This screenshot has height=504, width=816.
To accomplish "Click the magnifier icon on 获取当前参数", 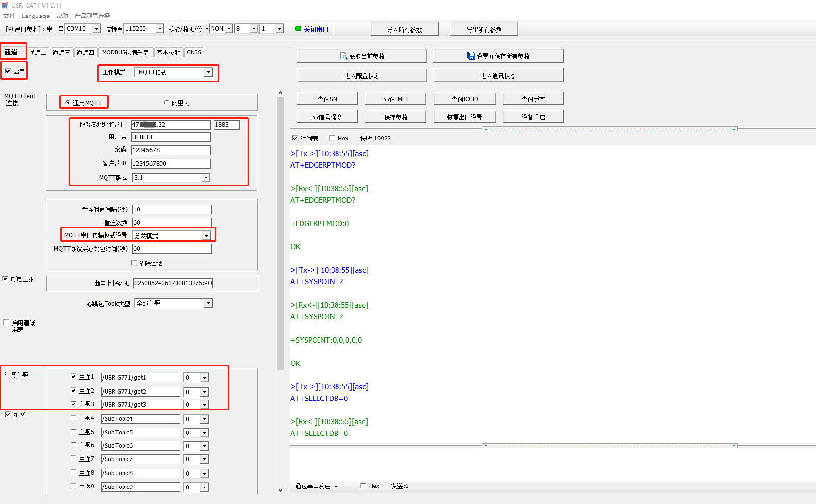I will click(x=343, y=56).
